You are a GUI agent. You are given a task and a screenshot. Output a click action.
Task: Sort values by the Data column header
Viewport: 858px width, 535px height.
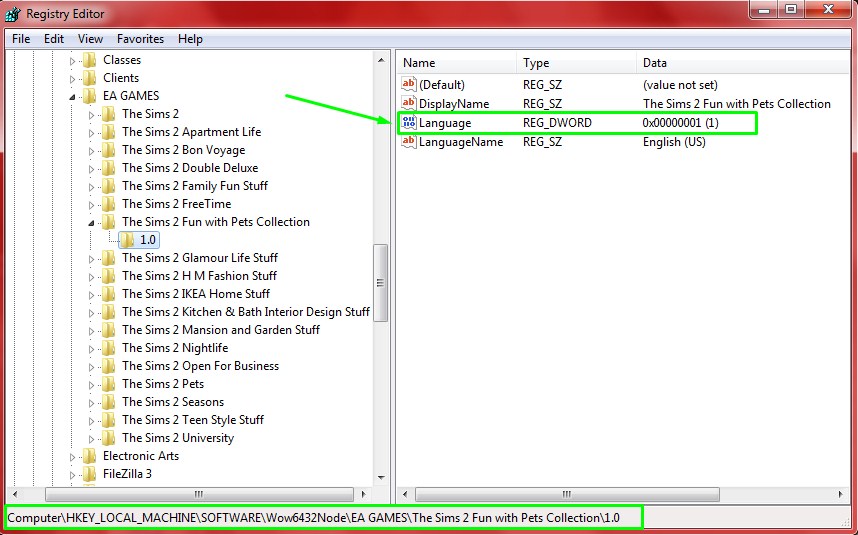(743, 63)
